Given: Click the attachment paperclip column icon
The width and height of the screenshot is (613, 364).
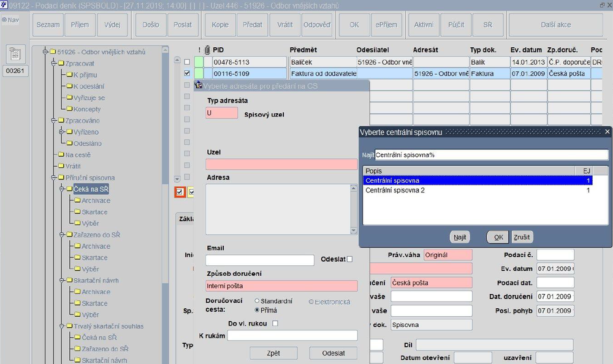Looking at the screenshot, I should 208,50.
